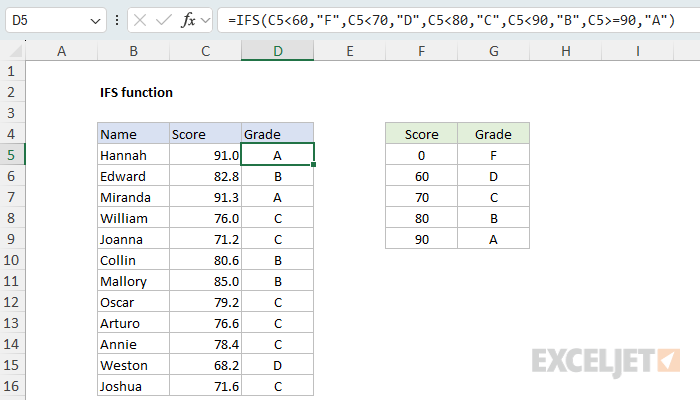Click the 'Grade' header in column D
This screenshot has height=400, width=700.
pyautogui.click(x=278, y=134)
